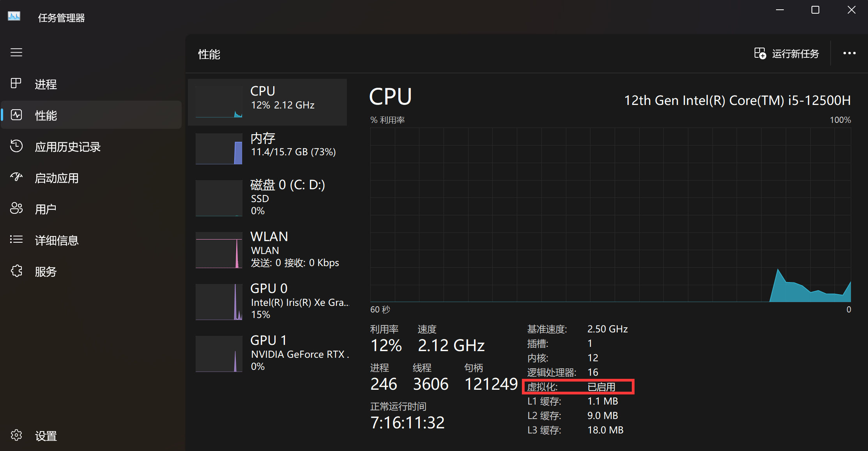The width and height of the screenshot is (868, 451).
Task: Go to the 进程 page
Action: pos(91,84)
